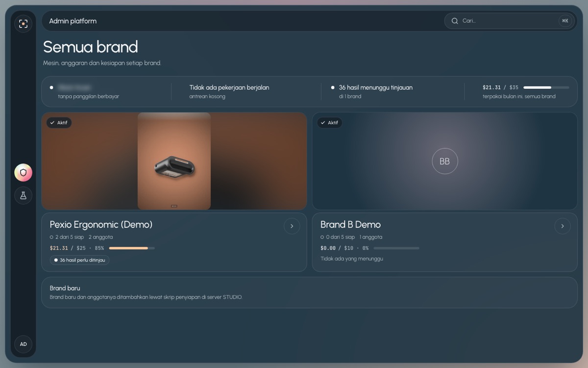This screenshot has width=588, height=368.
Task: Click the Brand baru info card heading
Action: tap(65, 288)
